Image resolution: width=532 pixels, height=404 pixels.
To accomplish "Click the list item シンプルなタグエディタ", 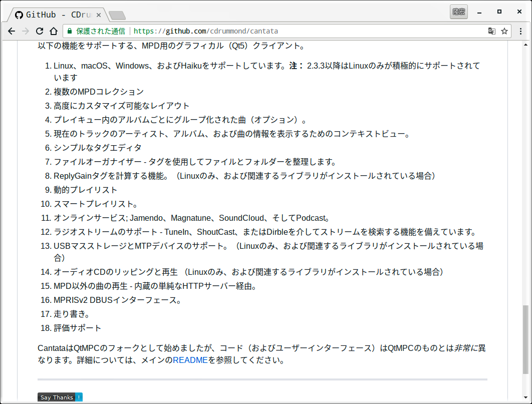I will pyautogui.click(x=98, y=148).
